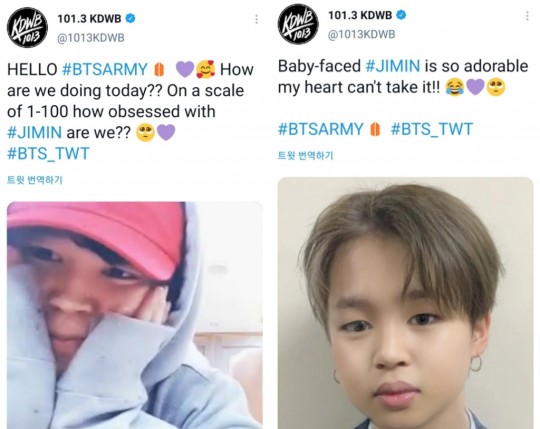Open the left tweet's three-dot options menu
Viewport: 540px width, 429px height.
[x=256, y=19]
